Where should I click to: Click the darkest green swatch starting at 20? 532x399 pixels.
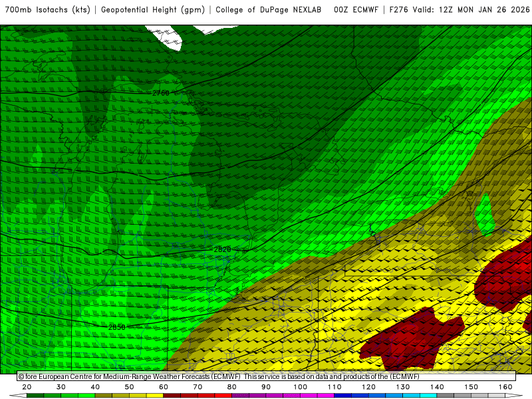[35, 396]
